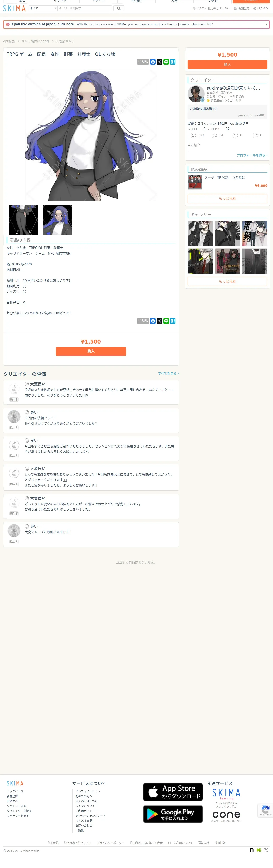Open the 悪殺 gallery image

255,233
